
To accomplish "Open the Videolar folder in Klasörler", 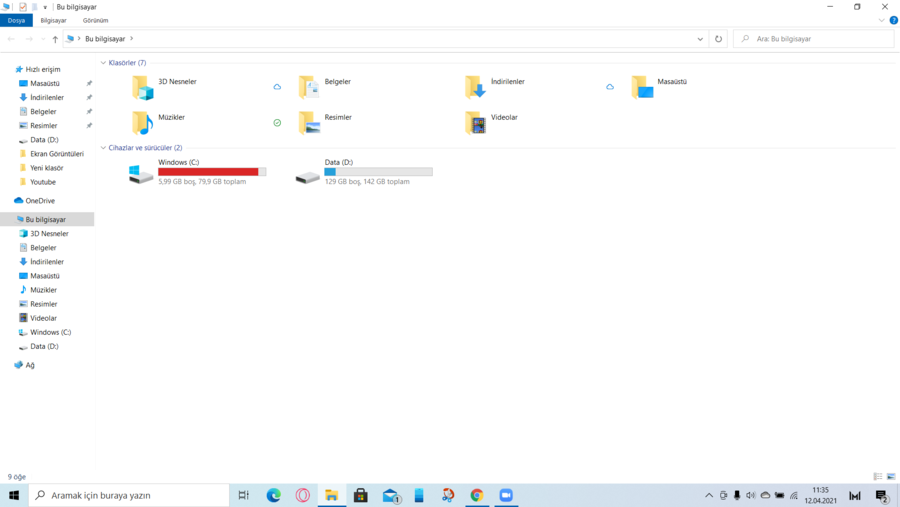I will click(475, 123).
